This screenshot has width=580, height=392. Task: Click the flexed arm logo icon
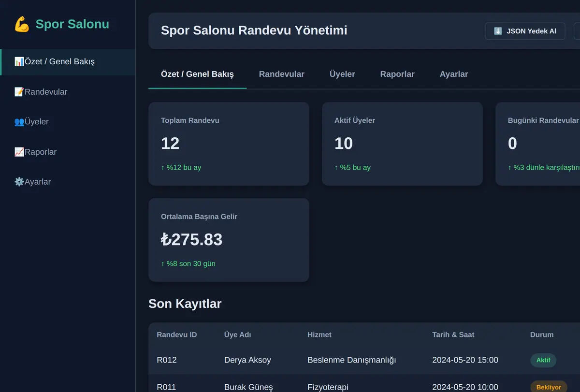pos(22,24)
